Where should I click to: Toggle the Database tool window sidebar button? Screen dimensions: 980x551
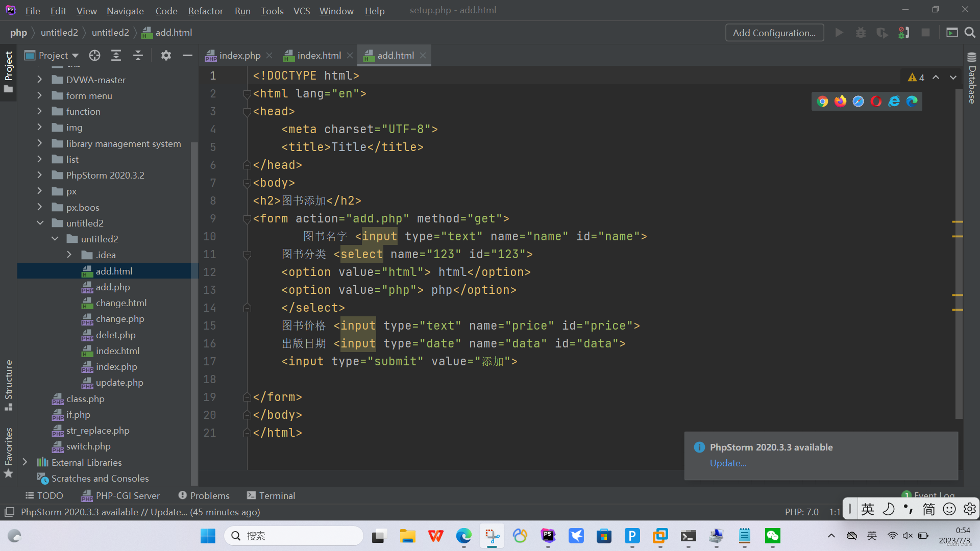[971, 79]
